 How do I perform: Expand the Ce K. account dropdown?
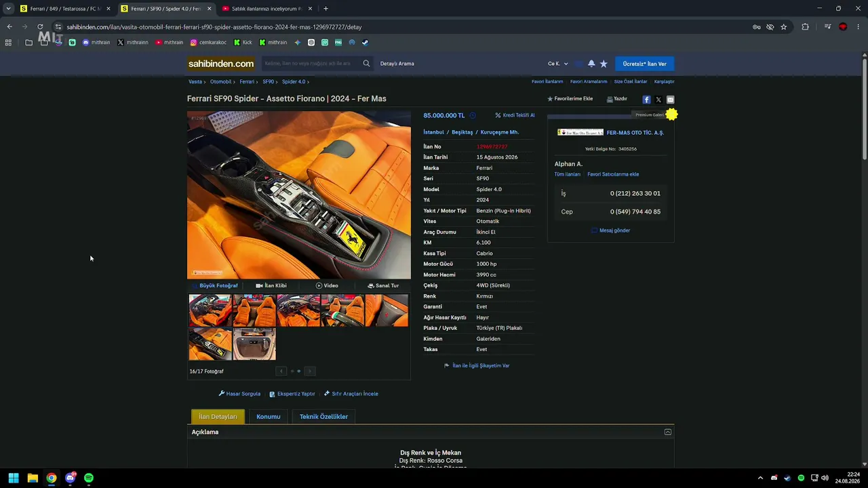(x=558, y=64)
